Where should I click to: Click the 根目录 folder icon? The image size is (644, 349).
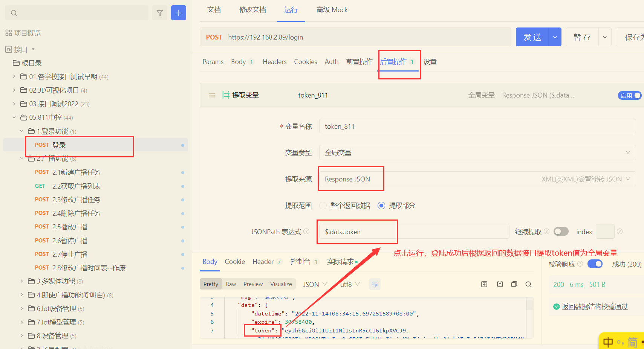(x=16, y=63)
